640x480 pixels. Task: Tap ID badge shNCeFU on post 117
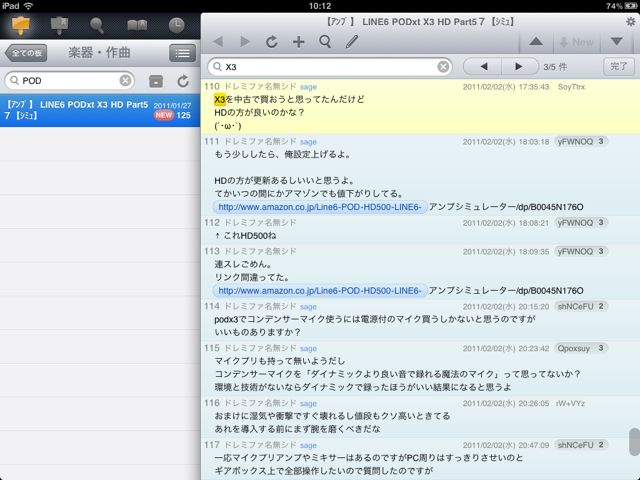580,445
